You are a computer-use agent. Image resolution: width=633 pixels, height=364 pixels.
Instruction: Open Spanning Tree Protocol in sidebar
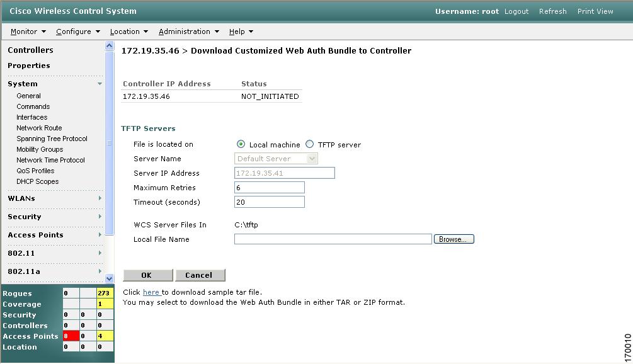[52, 139]
